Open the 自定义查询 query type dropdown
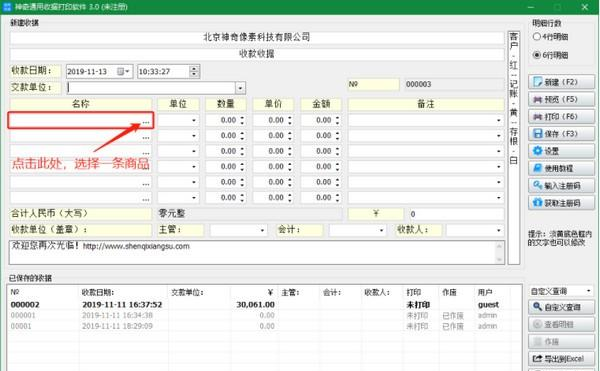 [x=589, y=291]
